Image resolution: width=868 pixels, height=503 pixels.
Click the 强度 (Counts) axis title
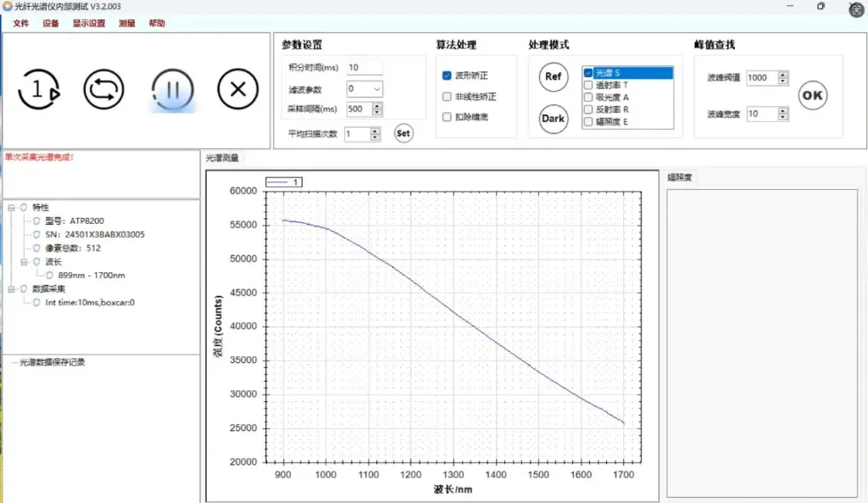[x=218, y=326]
